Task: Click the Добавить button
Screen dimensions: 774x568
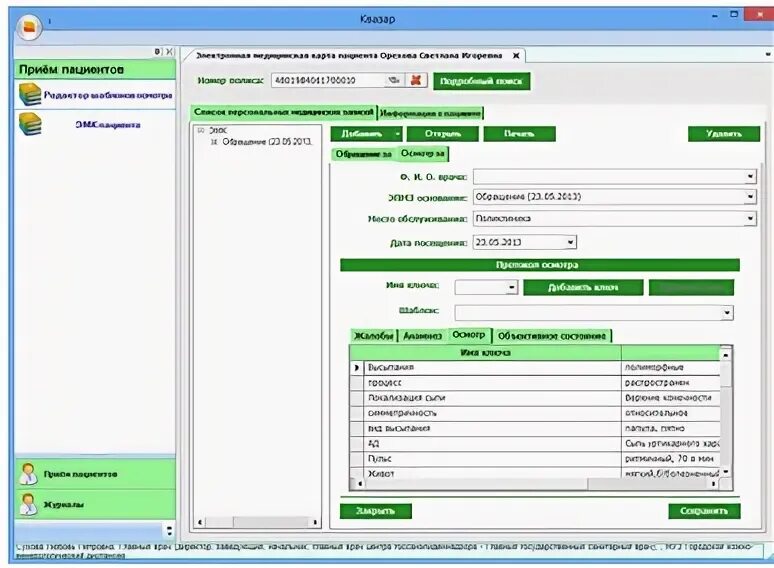Action: pyautogui.click(x=362, y=133)
